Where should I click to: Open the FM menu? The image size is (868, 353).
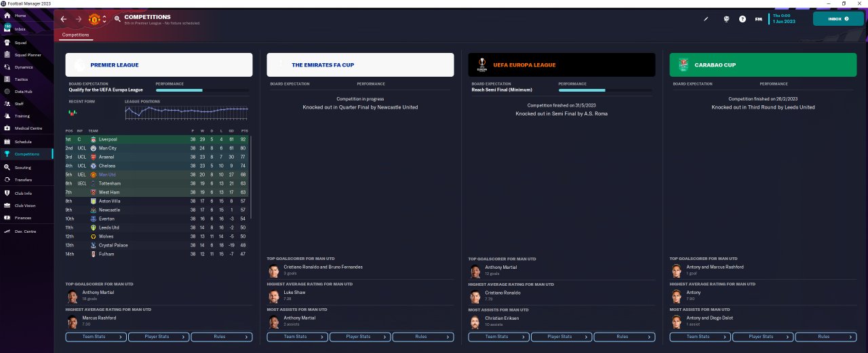(x=759, y=19)
